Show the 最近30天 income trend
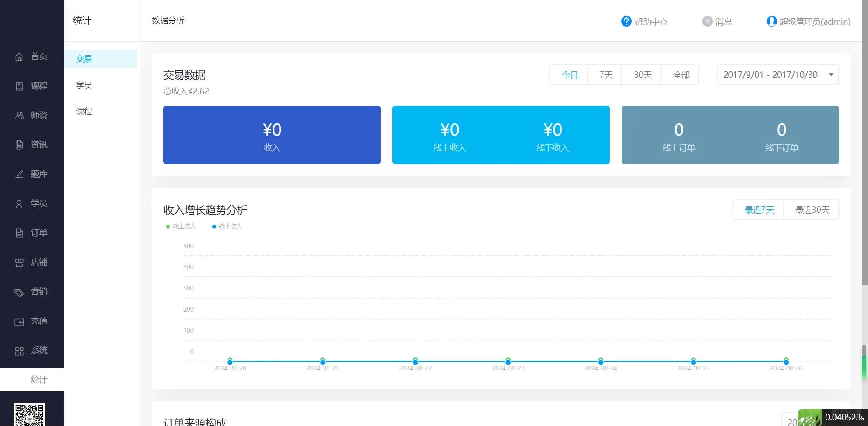This screenshot has height=426, width=868. pos(812,210)
